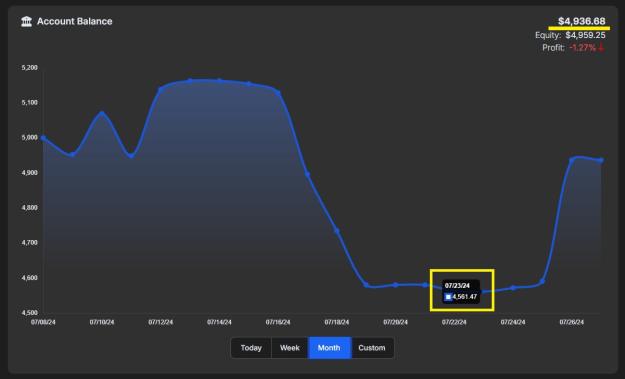
Task: Click the peak data point above 07/10/24
Action: pyautogui.click(x=102, y=113)
